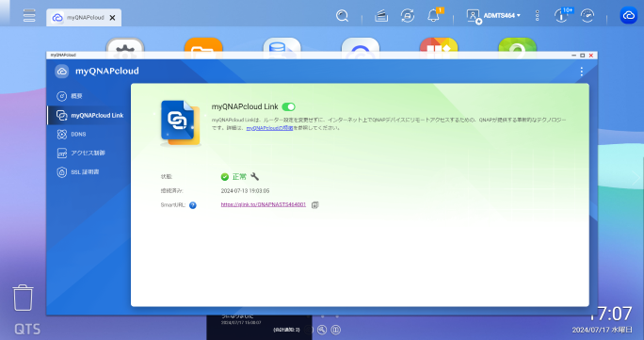
Task: Open the qlink.to SmartURL link
Action: (x=264, y=204)
